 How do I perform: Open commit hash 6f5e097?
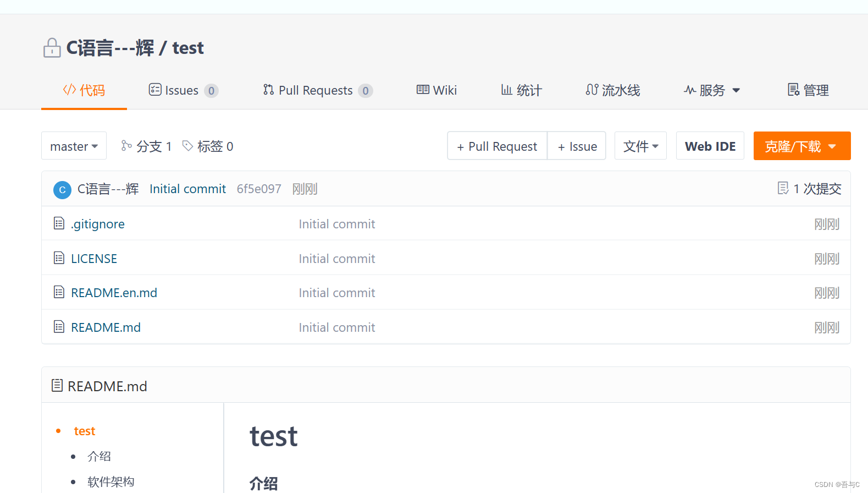click(259, 189)
